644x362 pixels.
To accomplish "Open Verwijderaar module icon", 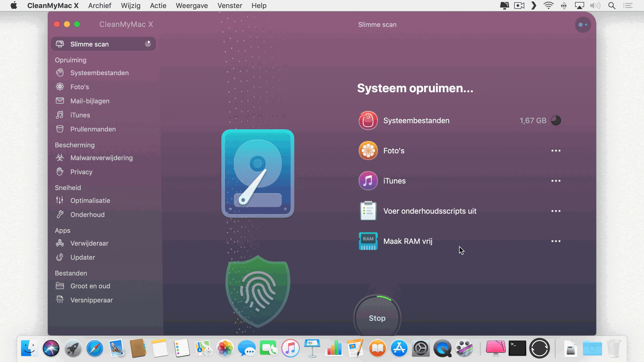I will [60, 243].
